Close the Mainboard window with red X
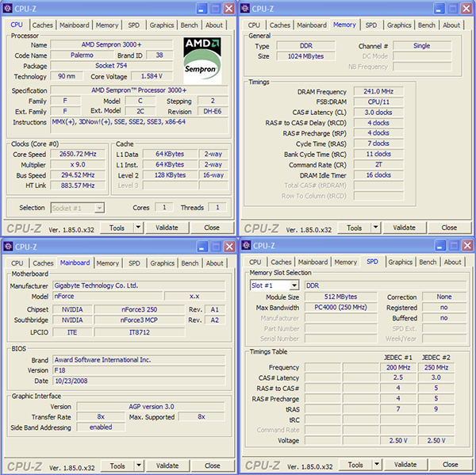This screenshot has height=475, width=476. click(x=229, y=247)
